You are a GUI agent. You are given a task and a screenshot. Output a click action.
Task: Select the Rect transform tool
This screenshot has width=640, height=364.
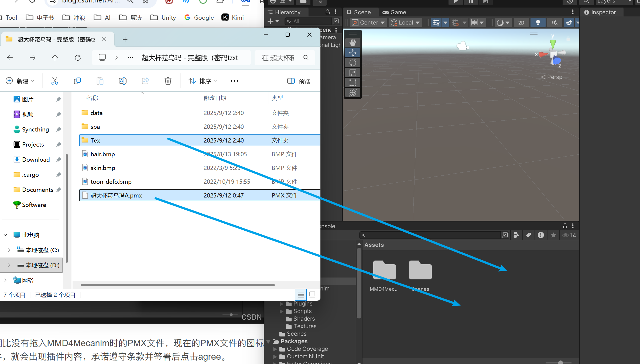[x=352, y=83]
